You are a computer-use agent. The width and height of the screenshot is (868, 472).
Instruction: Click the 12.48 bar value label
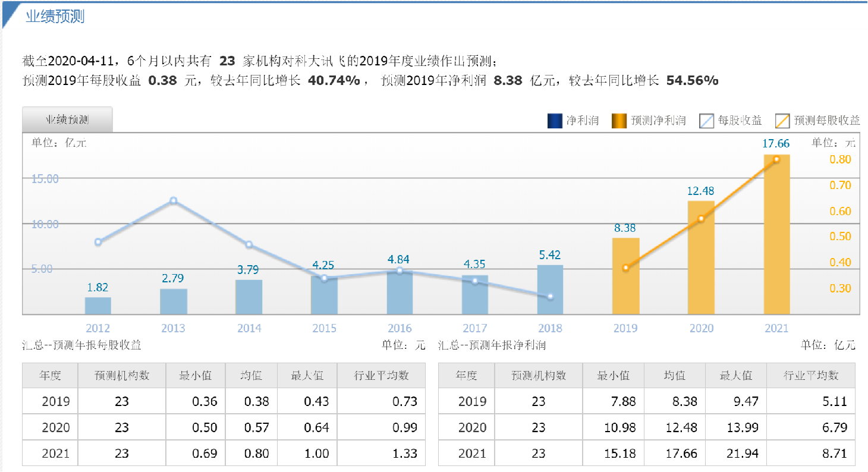(x=701, y=191)
